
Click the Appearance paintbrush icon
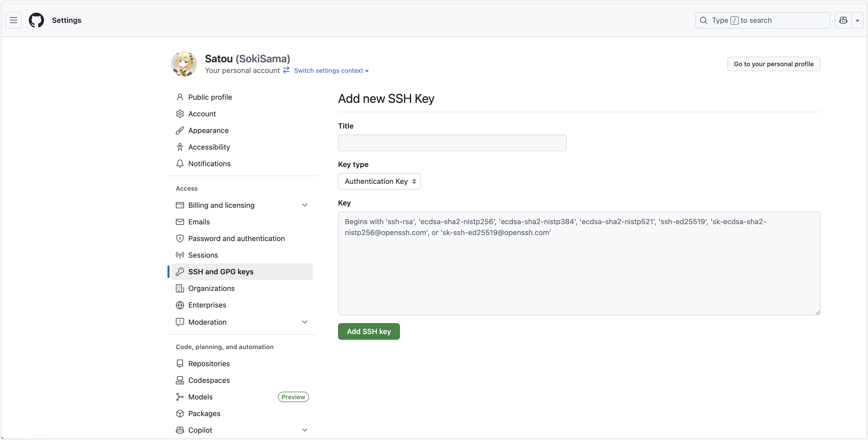pyautogui.click(x=180, y=131)
